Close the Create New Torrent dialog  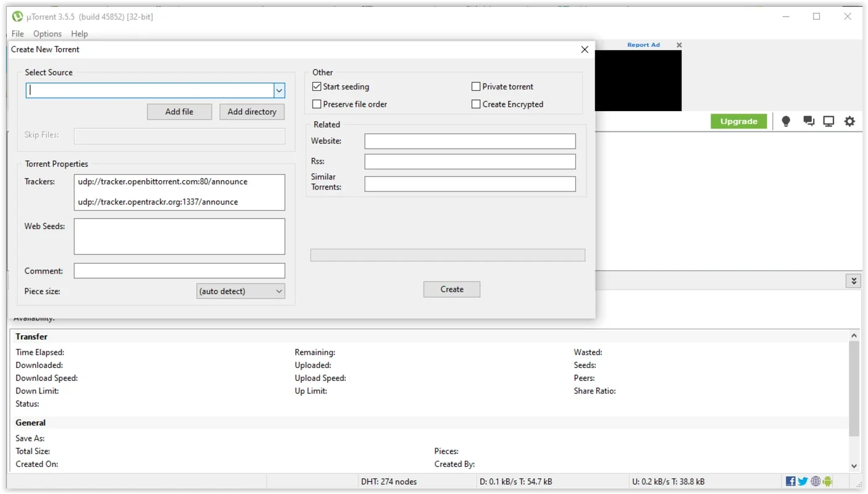point(585,49)
